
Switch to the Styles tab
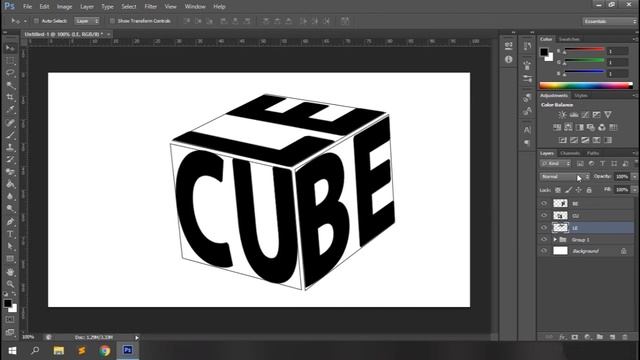tap(581, 96)
